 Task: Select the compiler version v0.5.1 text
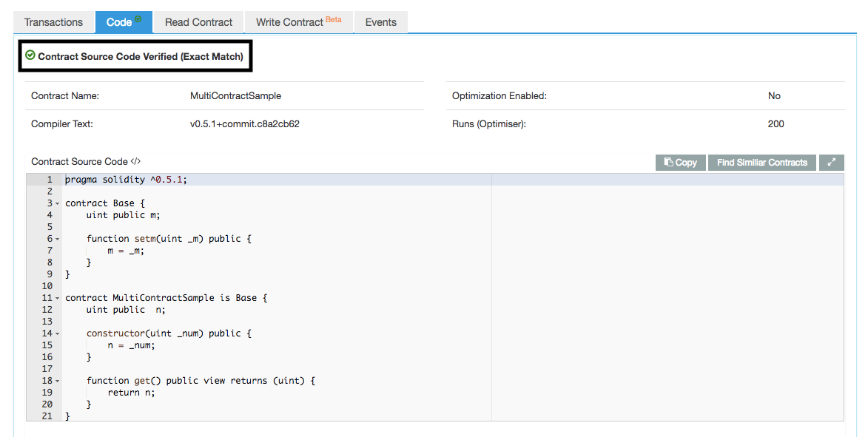tap(246, 123)
